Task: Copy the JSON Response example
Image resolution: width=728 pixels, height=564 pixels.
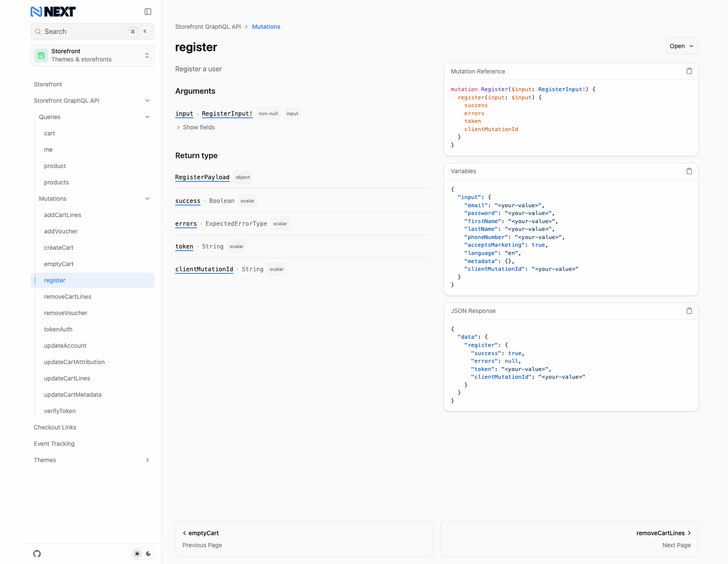Action: click(x=689, y=310)
